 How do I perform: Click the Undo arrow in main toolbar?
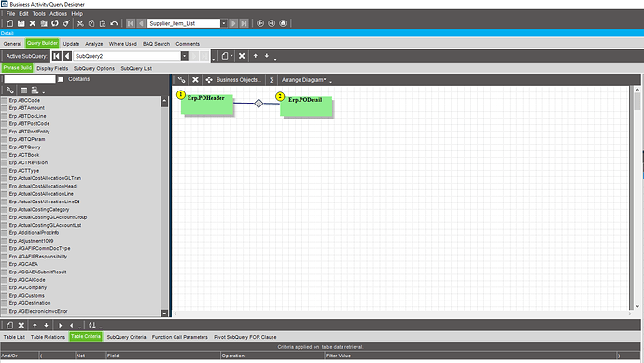pyautogui.click(x=114, y=23)
